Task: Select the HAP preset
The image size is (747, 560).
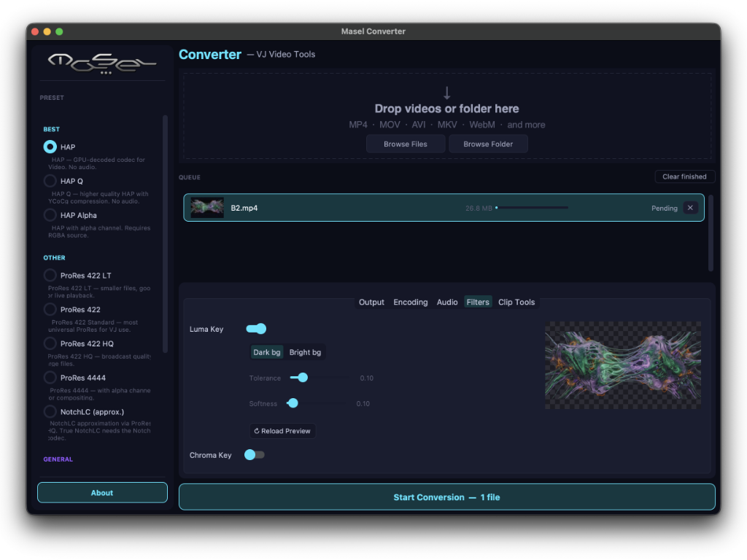Action: pos(50,147)
